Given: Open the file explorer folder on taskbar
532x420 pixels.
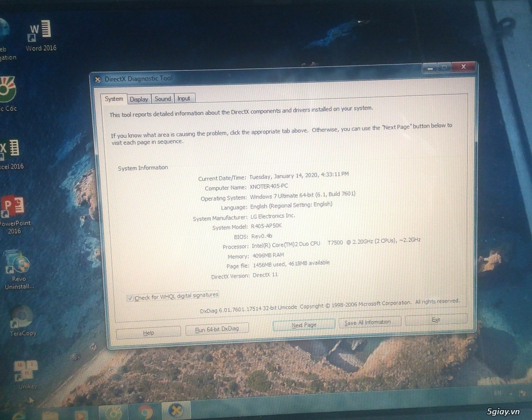Looking at the screenshot, I should [x=50, y=415].
